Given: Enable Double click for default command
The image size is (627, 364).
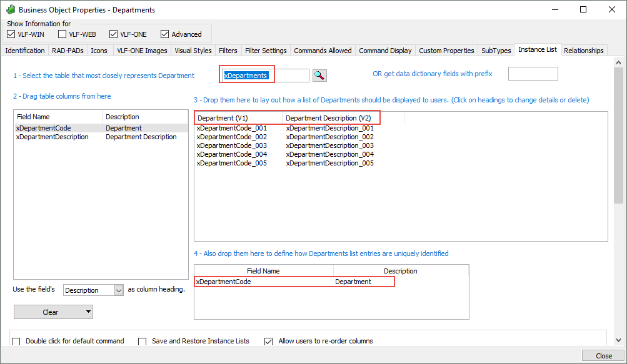Looking at the screenshot, I should [16, 342].
